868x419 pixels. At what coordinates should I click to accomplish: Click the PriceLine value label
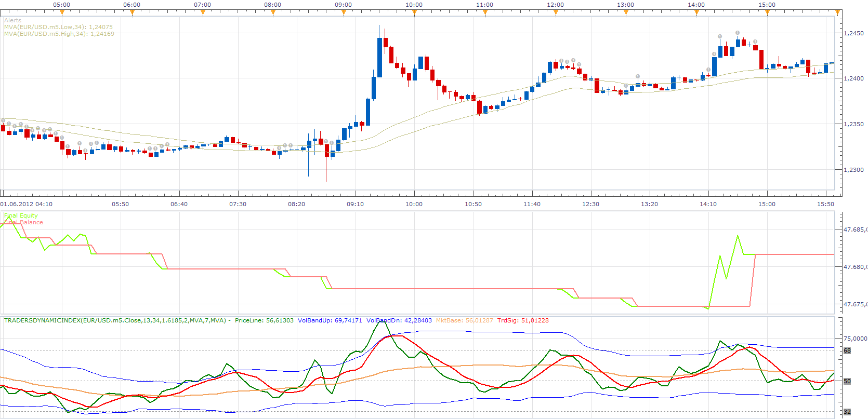(x=264, y=320)
